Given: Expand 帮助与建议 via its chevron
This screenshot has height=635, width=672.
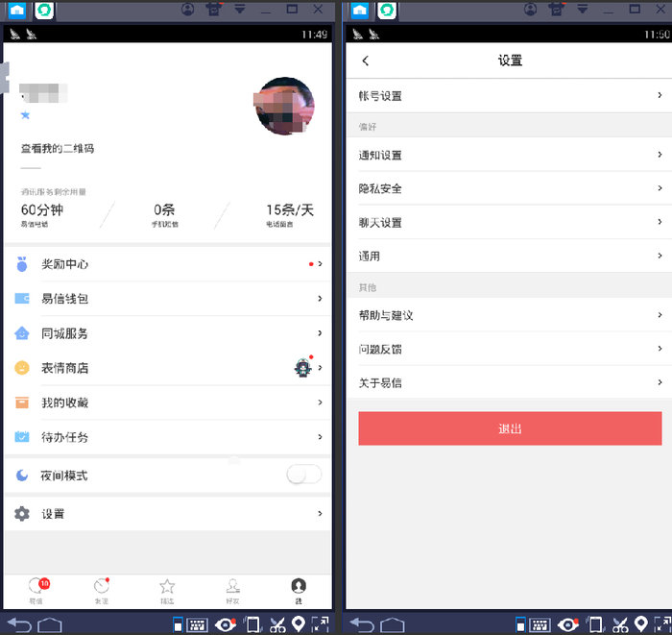Looking at the screenshot, I should click(660, 315).
